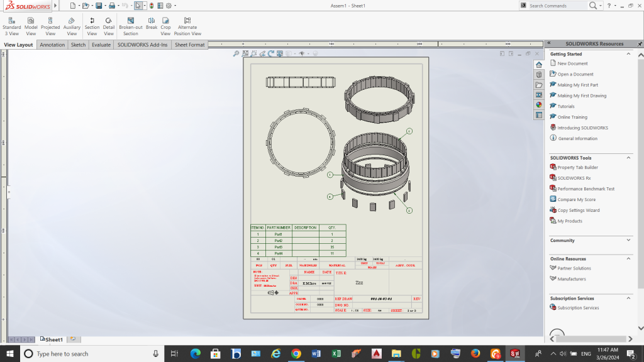
Task: Open the Sheet Format tab
Action: [x=189, y=45]
